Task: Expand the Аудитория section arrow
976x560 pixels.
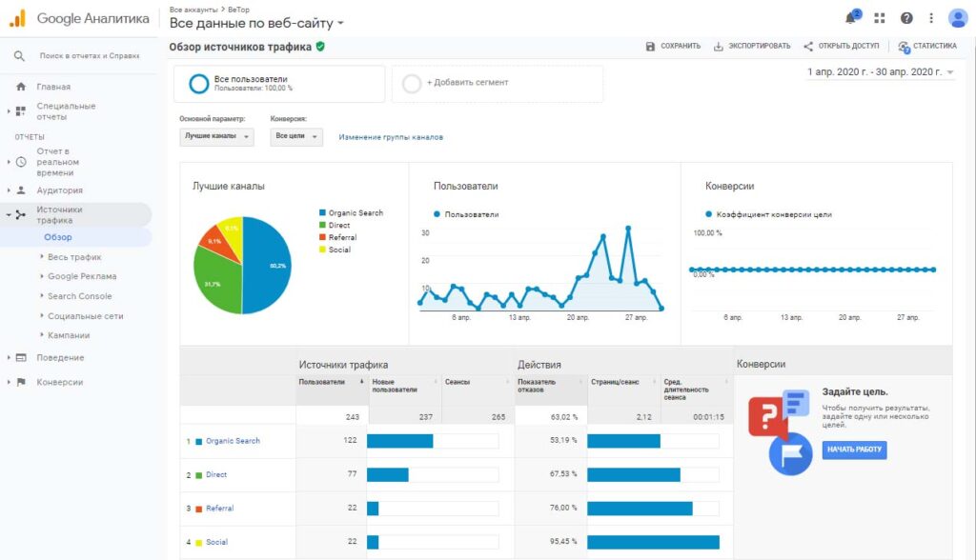Action: point(9,190)
